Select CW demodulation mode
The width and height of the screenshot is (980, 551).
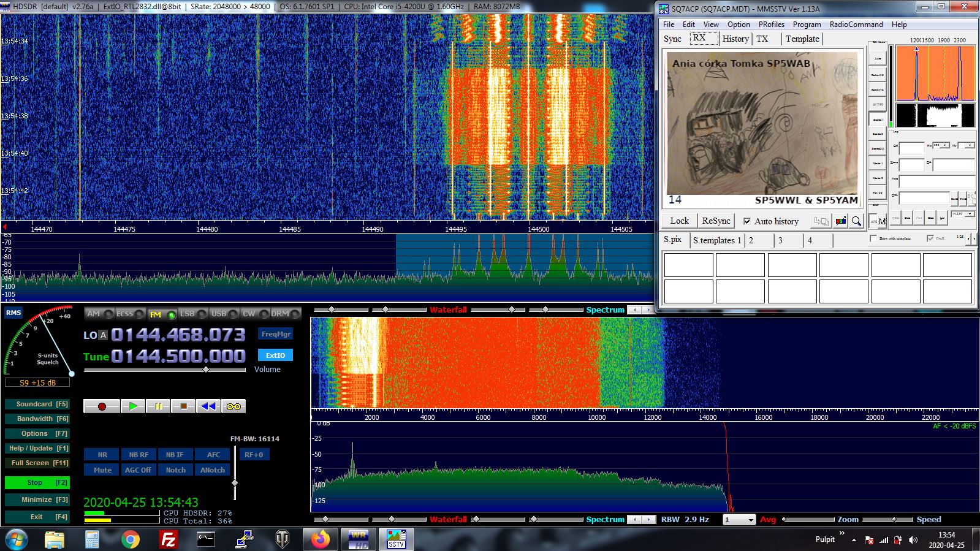tap(256, 314)
